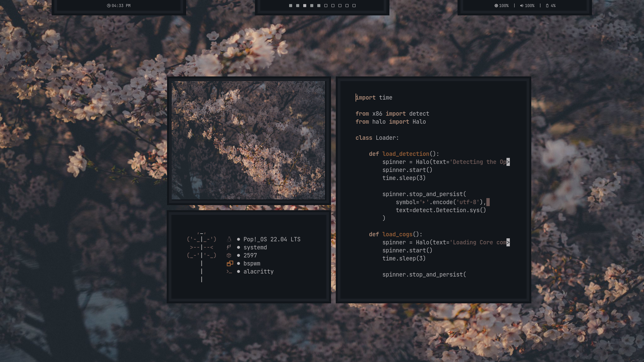The height and width of the screenshot is (362, 644).
Task: Switch to the seventh workspace square
Action: pyautogui.click(x=333, y=6)
